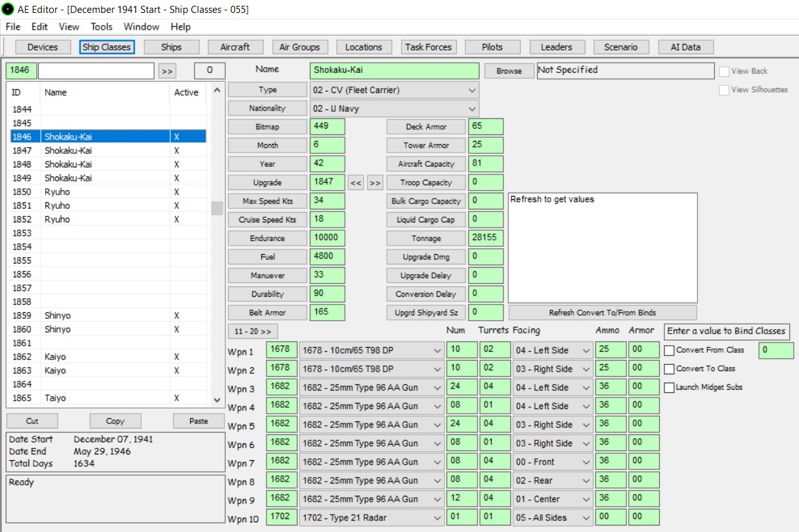Select ID 1862 Kaiyo row
This screenshot has height=532, width=799.
coord(107,357)
